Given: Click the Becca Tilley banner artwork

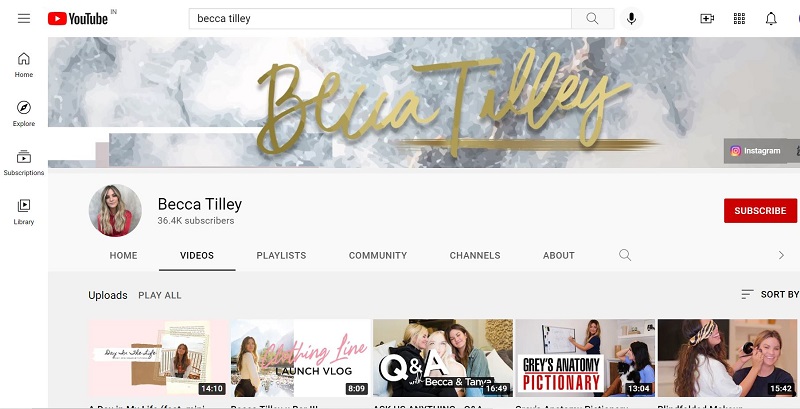Looking at the screenshot, I should (423, 102).
